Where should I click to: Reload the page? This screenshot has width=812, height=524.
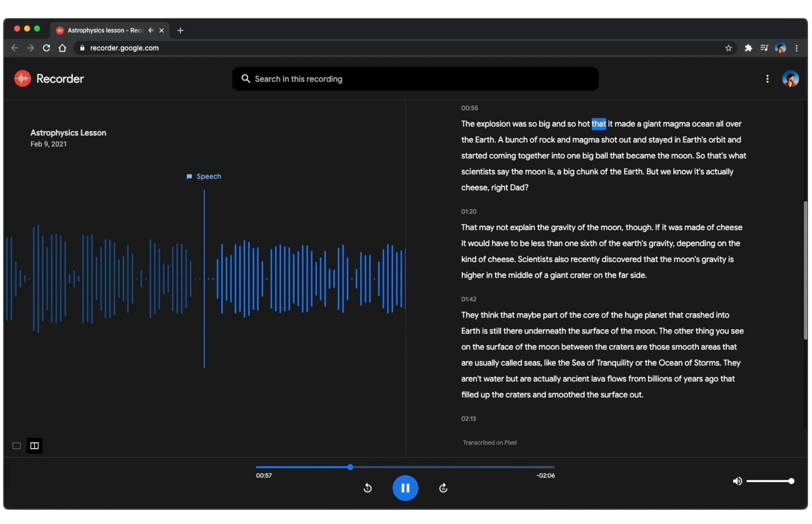click(x=46, y=48)
